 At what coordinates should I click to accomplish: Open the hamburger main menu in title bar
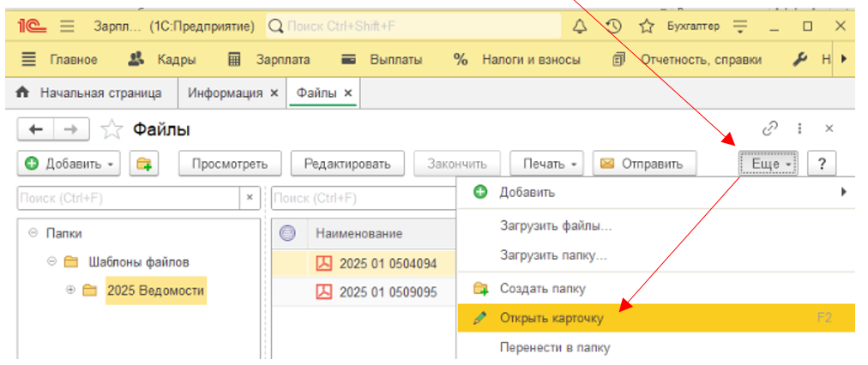(68, 26)
